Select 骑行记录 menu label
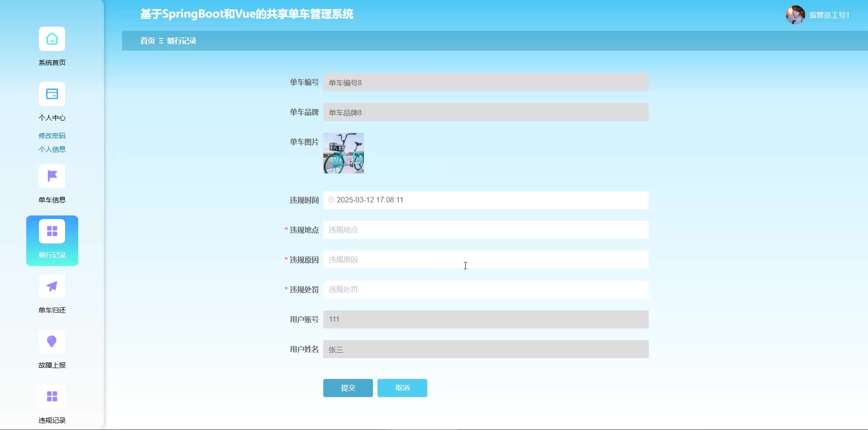868x430 pixels. 52,255
